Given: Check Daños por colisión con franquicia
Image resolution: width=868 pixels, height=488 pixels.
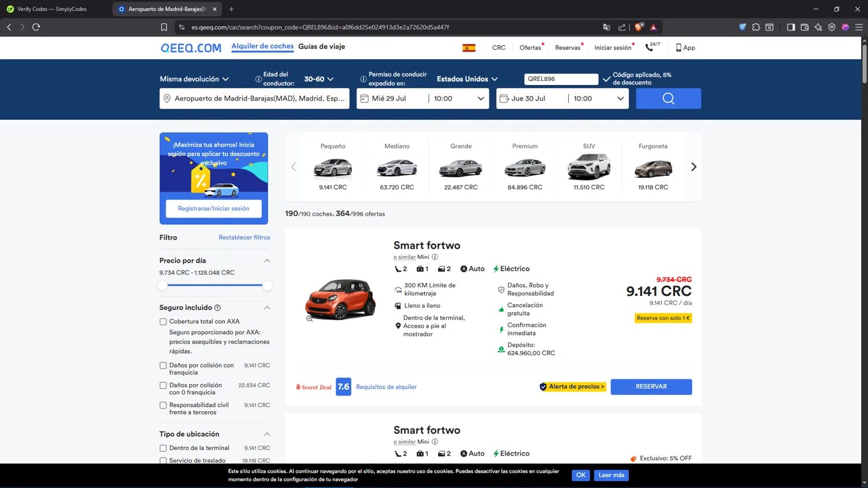Looking at the screenshot, I should 163,365.
